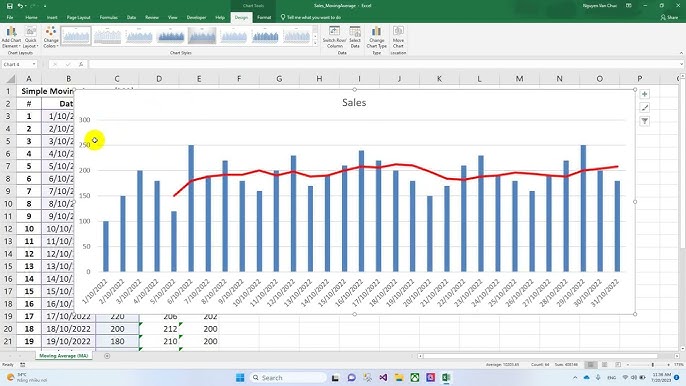The image size is (686, 386).
Task: Select column header F
Action: tap(239, 79)
